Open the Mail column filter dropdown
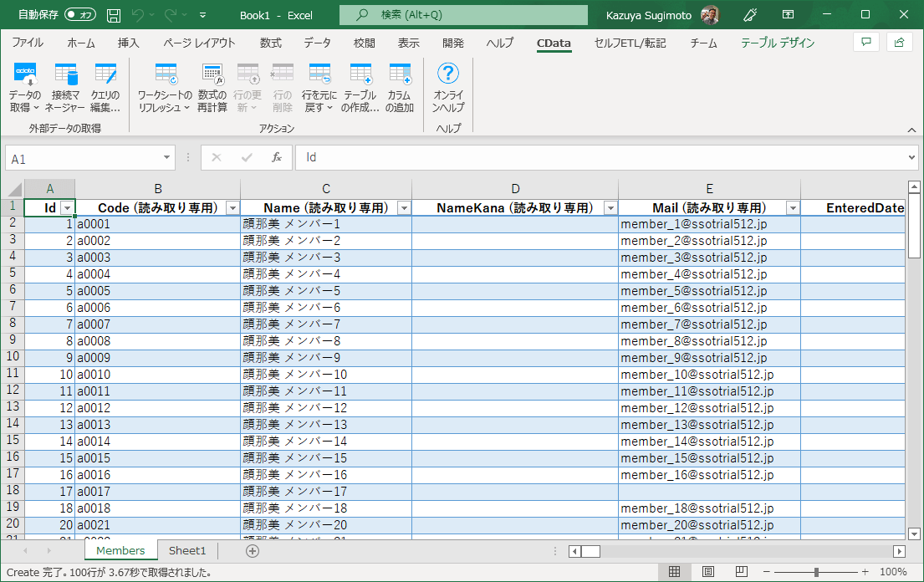The image size is (924, 582). pos(792,208)
